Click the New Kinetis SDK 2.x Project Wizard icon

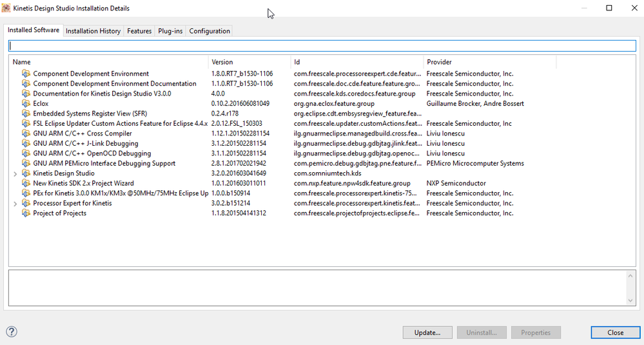click(x=26, y=183)
